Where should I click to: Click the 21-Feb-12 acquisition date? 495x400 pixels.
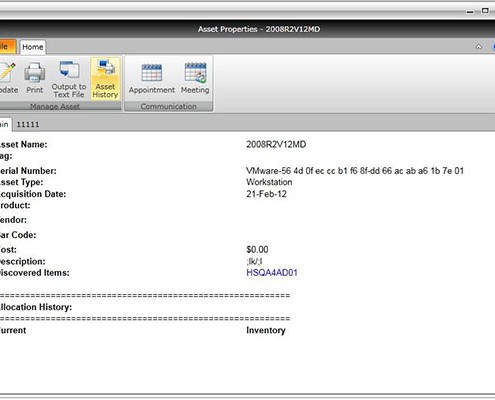click(266, 194)
